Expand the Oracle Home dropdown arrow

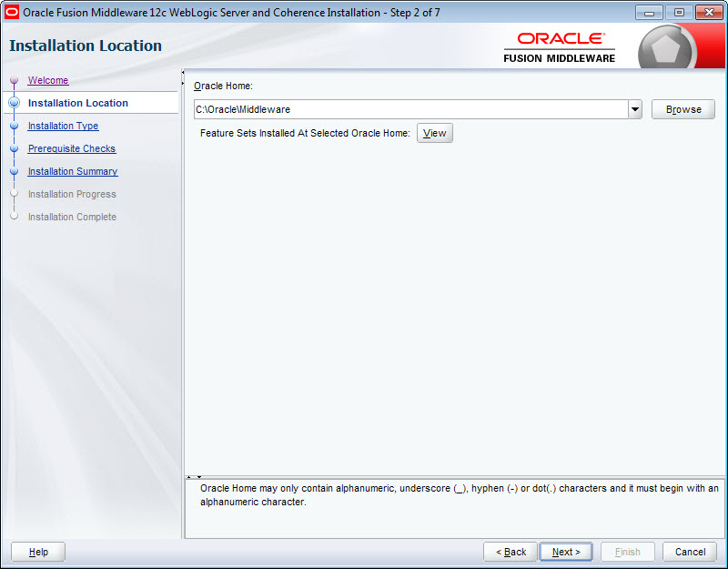[x=635, y=109]
